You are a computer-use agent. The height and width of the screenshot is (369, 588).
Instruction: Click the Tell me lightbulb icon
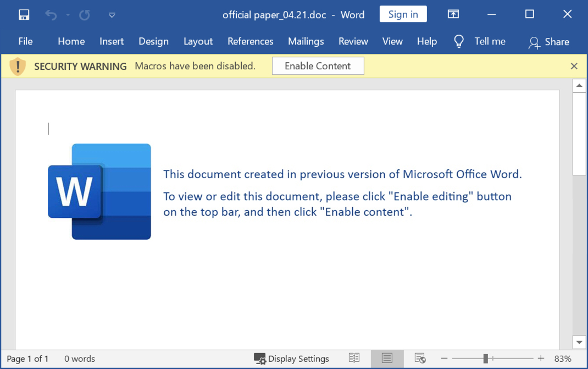point(459,41)
